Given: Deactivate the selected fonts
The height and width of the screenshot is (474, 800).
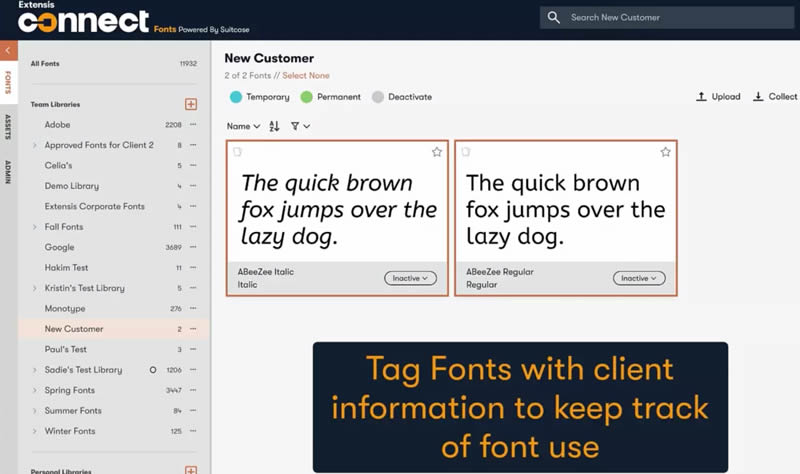Looking at the screenshot, I should (402, 97).
